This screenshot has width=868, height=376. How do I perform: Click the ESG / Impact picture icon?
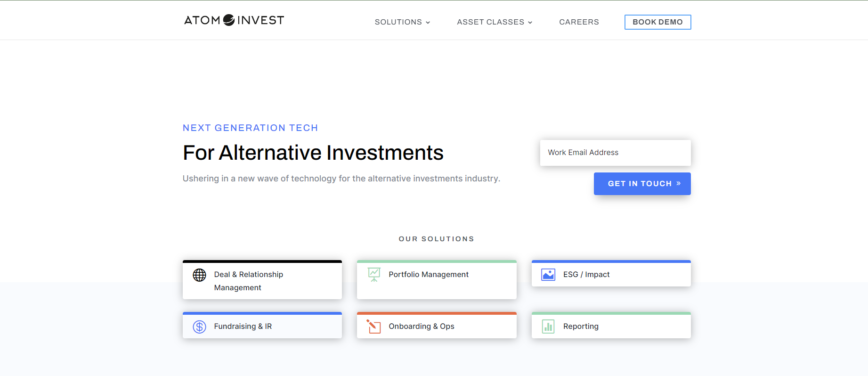548,274
